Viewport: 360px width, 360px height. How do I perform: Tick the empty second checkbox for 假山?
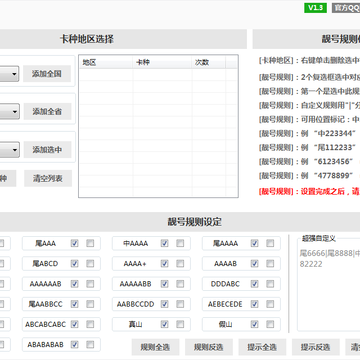(270, 324)
